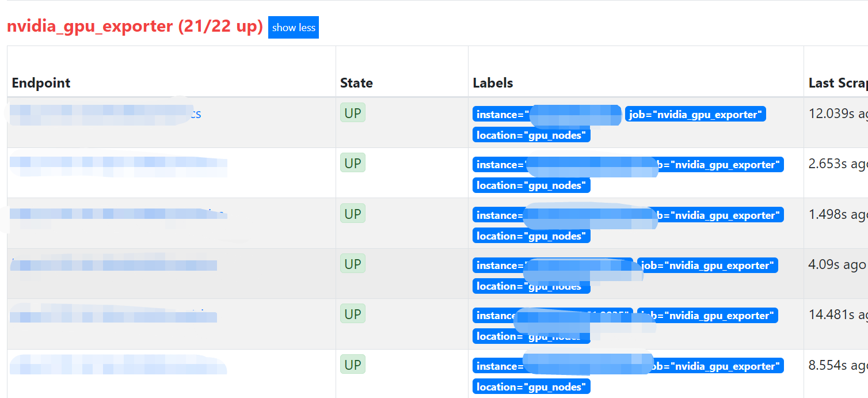The width and height of the screenshot is (868, 398).
Task: Click the Endpoint column header
Action: click(41, 83)
